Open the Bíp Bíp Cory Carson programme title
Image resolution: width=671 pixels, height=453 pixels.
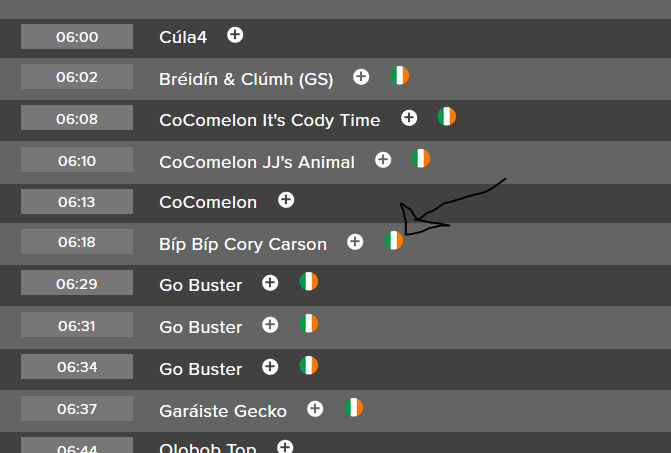click(243, 244)
